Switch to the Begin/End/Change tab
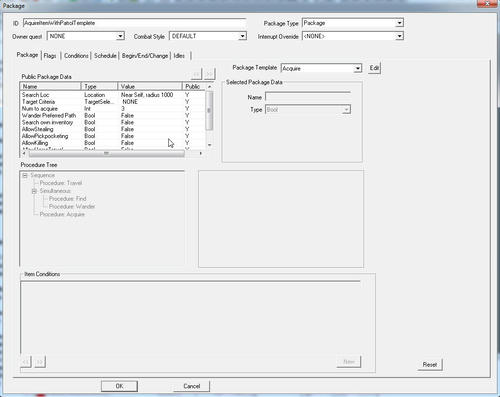This screenshot has width=500, height=397. pyautogui.click(x=145, y=56)
